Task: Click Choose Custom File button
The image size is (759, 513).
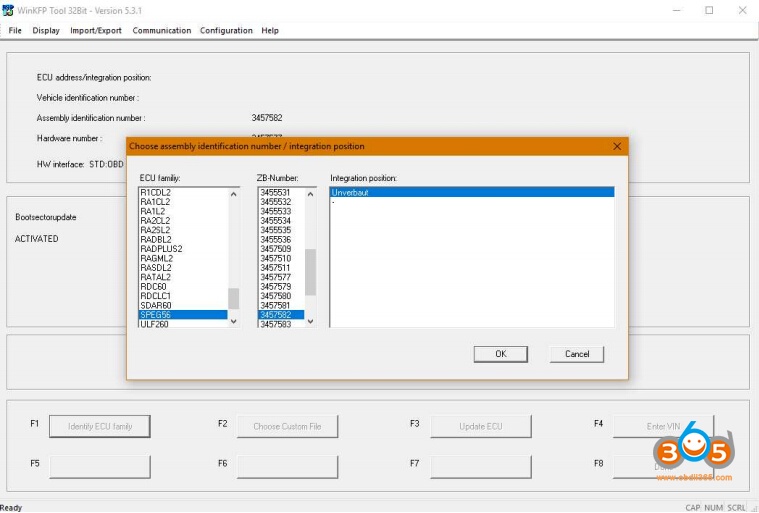Action: point(287,426)
